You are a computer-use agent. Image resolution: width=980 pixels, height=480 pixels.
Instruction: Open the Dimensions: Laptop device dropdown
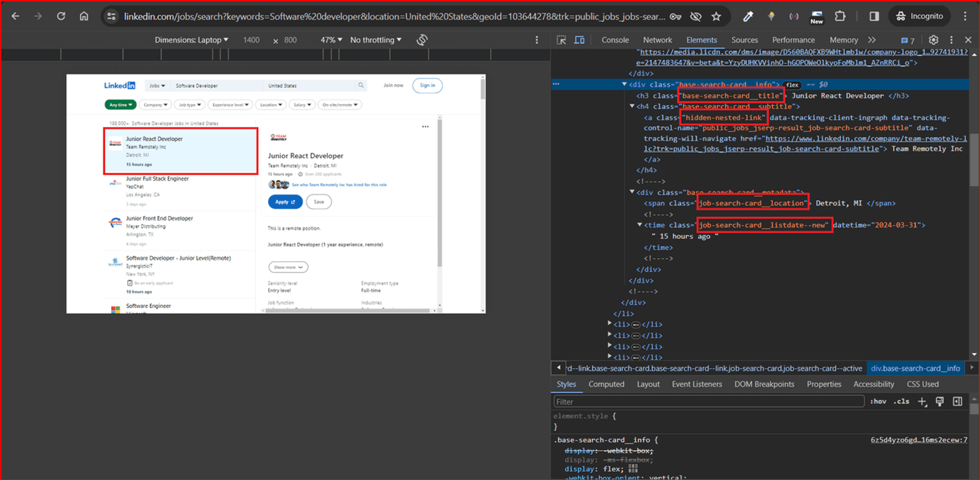coord(192,40)
